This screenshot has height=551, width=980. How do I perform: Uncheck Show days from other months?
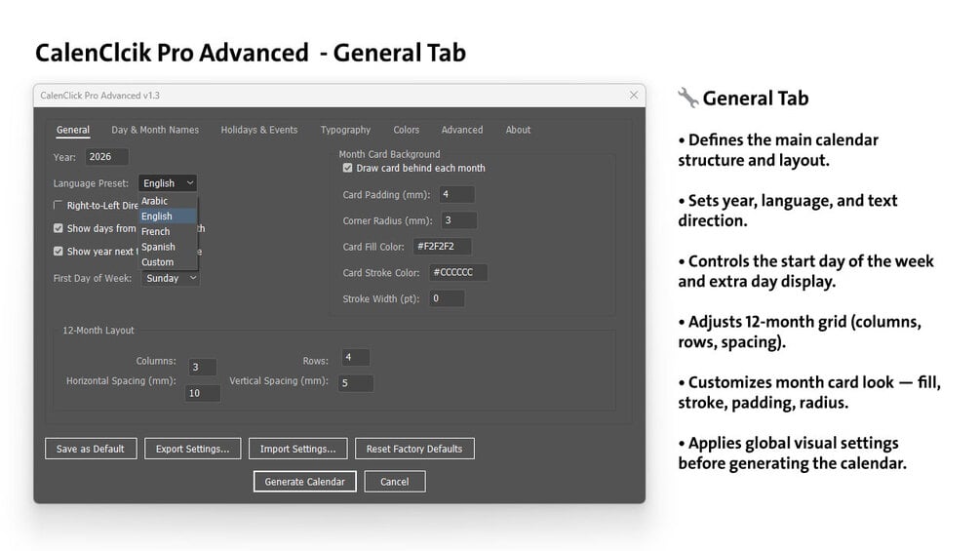[59, 228]
